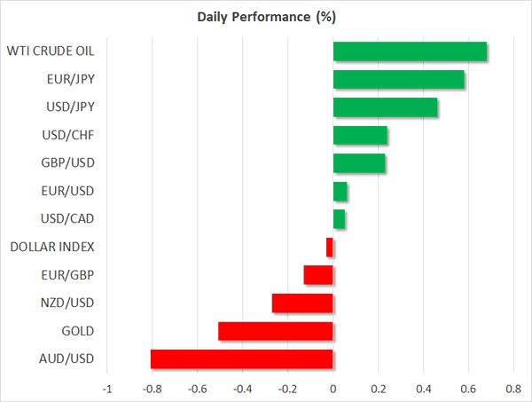Select the AUD/USD category label
This screenshot has width=532, height=402.
point(68,359)
